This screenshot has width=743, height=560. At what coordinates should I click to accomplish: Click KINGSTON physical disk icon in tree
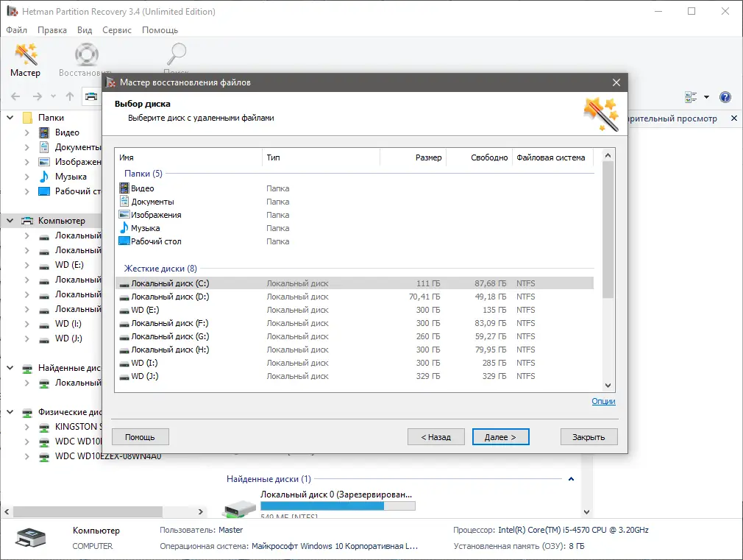point(44,428)
